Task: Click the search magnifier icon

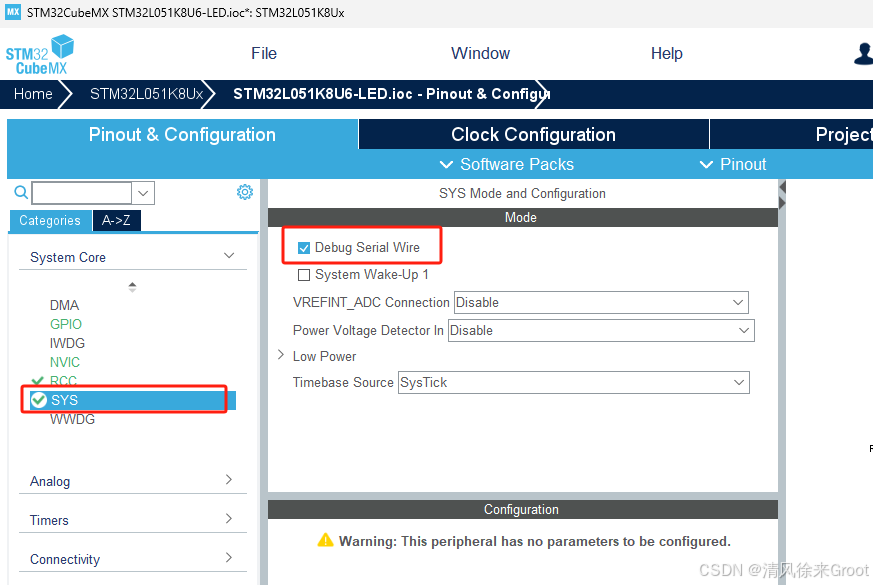Action: [x=21, y=193]
